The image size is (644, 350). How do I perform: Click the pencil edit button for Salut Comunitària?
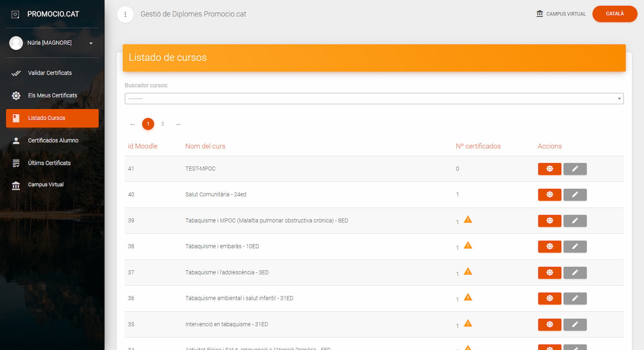575,195
